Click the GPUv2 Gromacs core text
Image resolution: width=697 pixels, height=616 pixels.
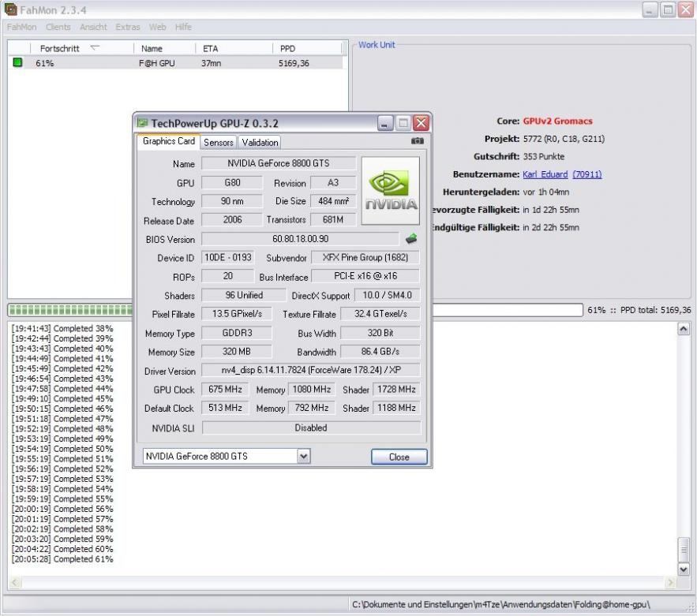pyautogui.click(x=557, y=121)
